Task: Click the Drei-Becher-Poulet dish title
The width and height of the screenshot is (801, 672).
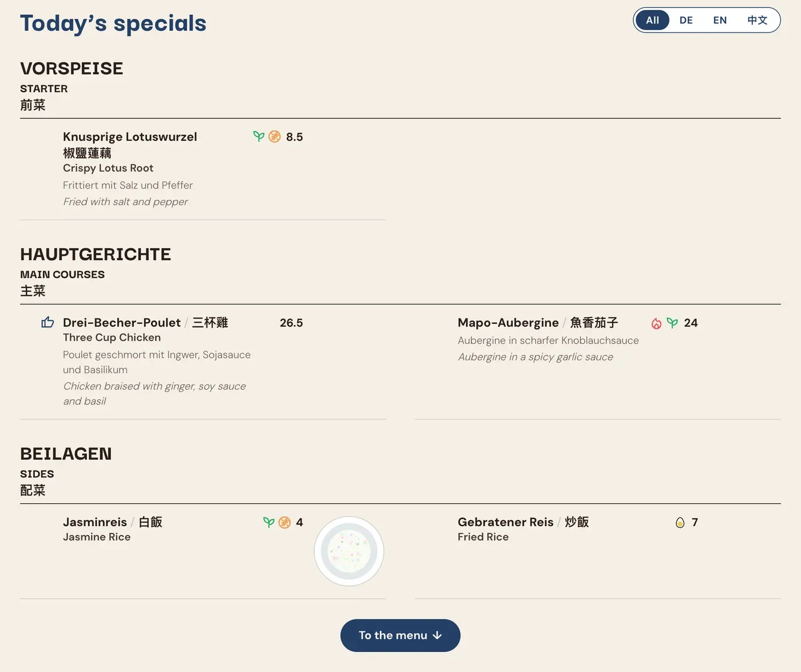Action: click(122, 323)
